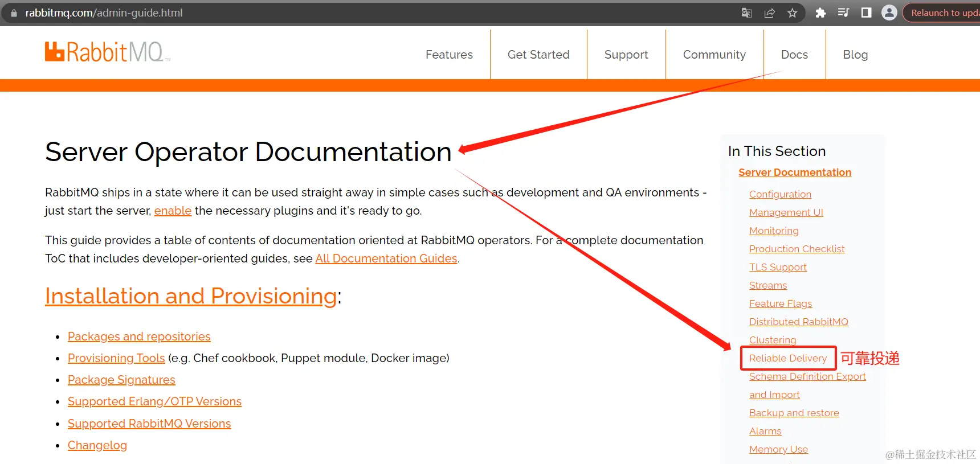Click the share page icon
The width and height of the screenshot is (980, 464).
tap(769, 13)
